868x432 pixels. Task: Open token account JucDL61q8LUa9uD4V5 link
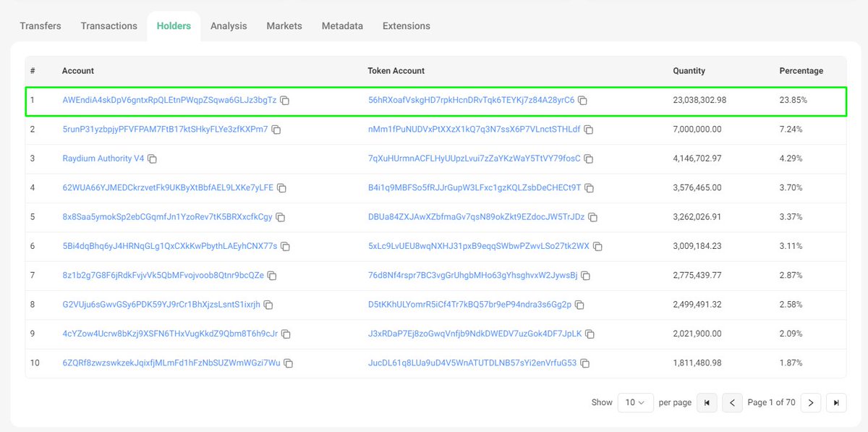pos(472,363)
